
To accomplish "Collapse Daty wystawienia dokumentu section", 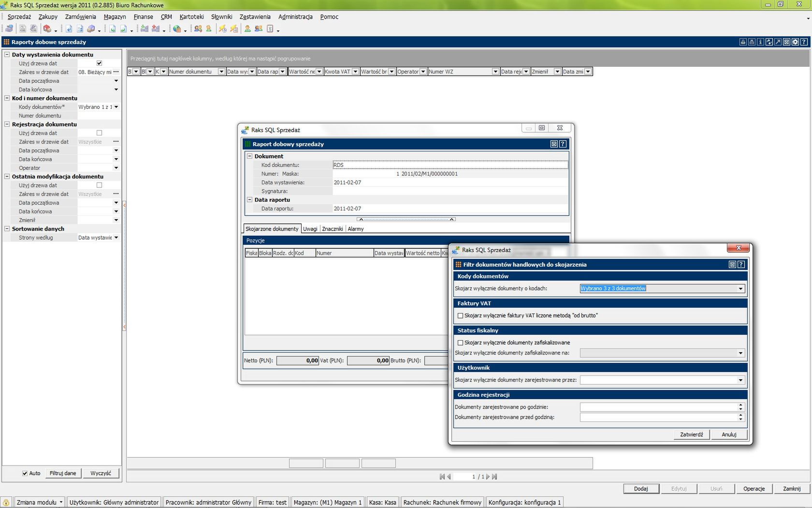I will coord(7,55).
